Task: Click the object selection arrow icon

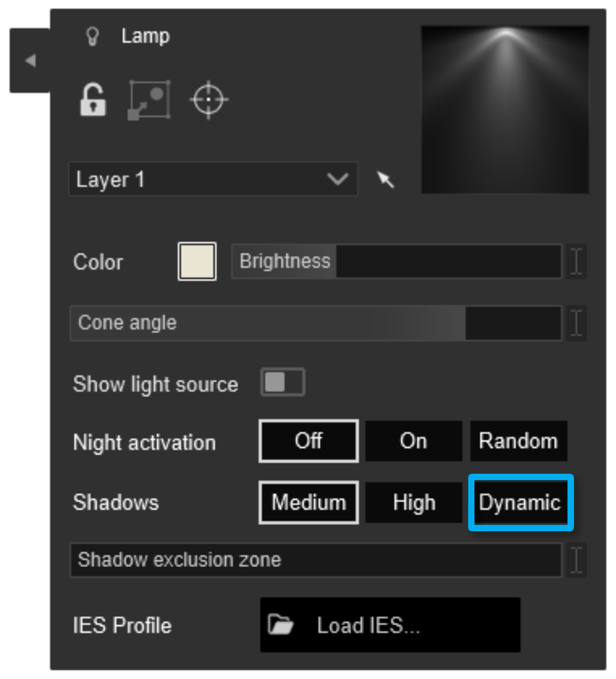Action: (x=386, y=178)
